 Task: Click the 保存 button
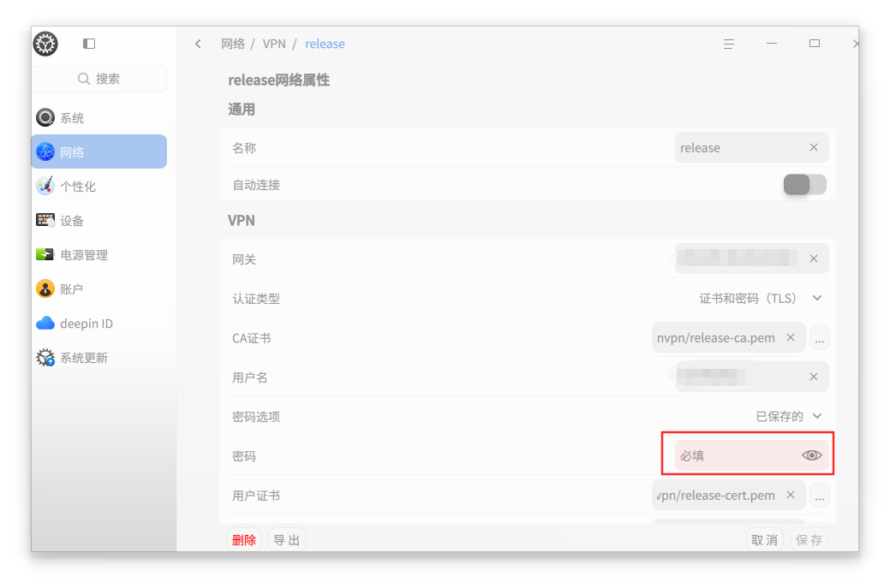pyautogui.click(x=809, y=540)
